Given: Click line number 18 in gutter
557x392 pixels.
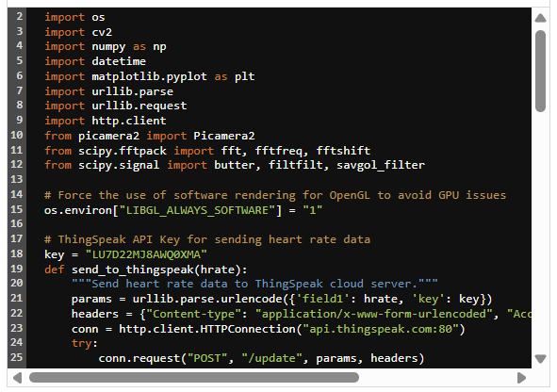Looking at the screenshot, I should 16,253.
